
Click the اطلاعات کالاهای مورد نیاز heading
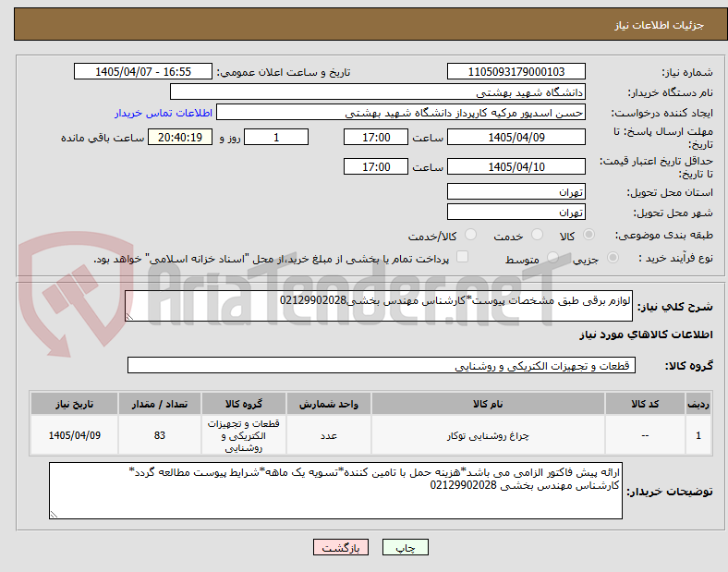pyautogui.click(x=646, y=335)
